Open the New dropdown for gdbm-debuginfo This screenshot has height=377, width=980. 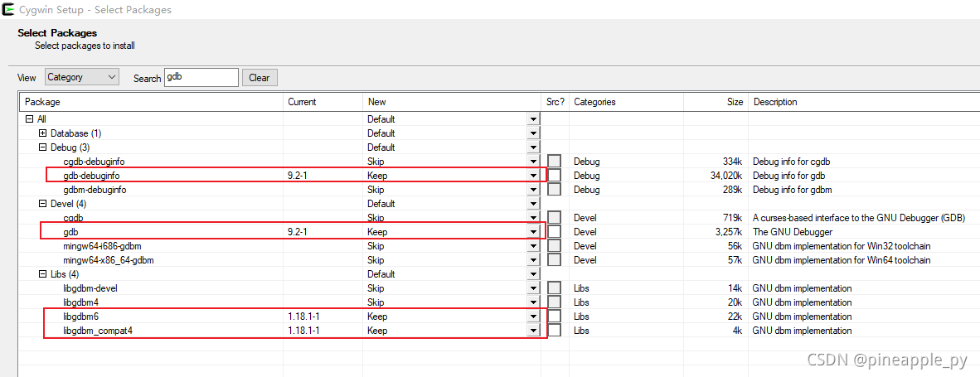[533, 189]
